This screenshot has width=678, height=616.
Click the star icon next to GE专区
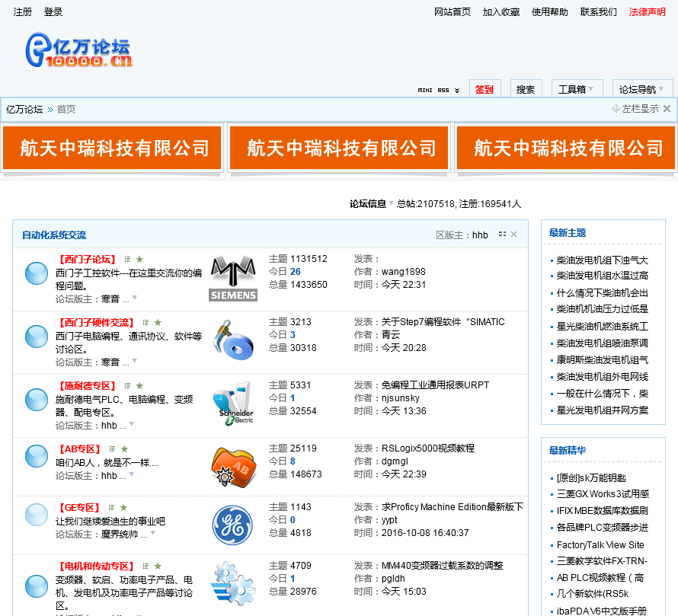(x=123, y=508)
